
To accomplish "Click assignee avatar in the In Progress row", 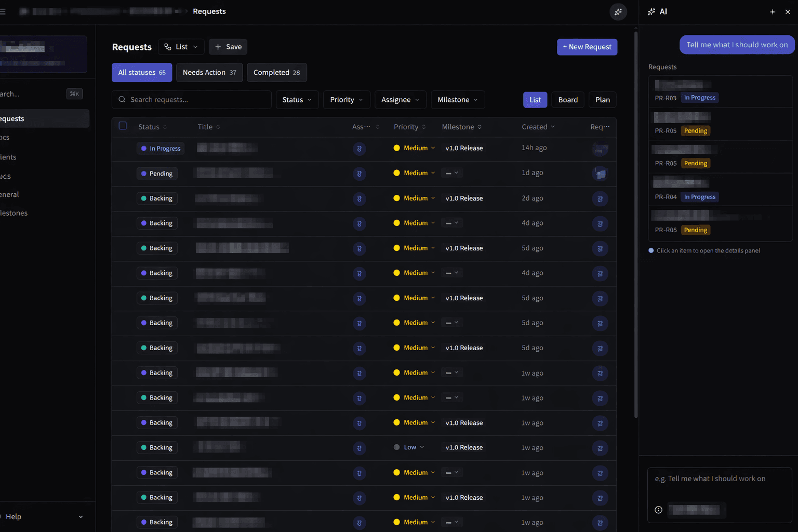I will (x=359, y=149).
